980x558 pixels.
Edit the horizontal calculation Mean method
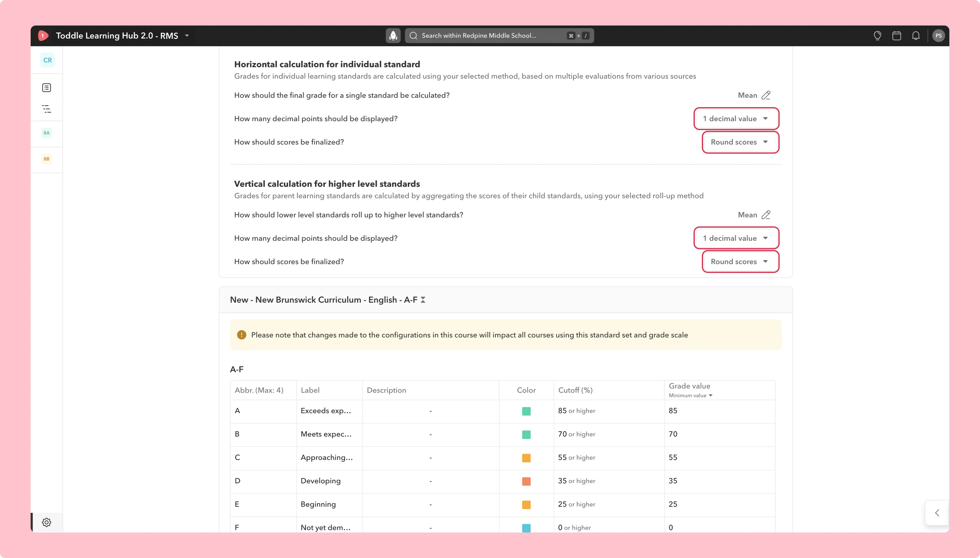pyautogui.click(x=766, y=95)
